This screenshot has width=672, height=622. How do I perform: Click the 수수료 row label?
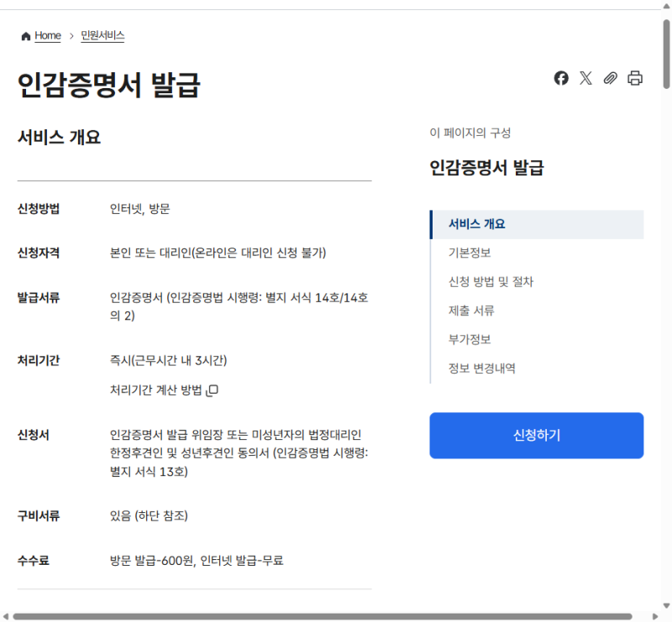coord(34,561)
